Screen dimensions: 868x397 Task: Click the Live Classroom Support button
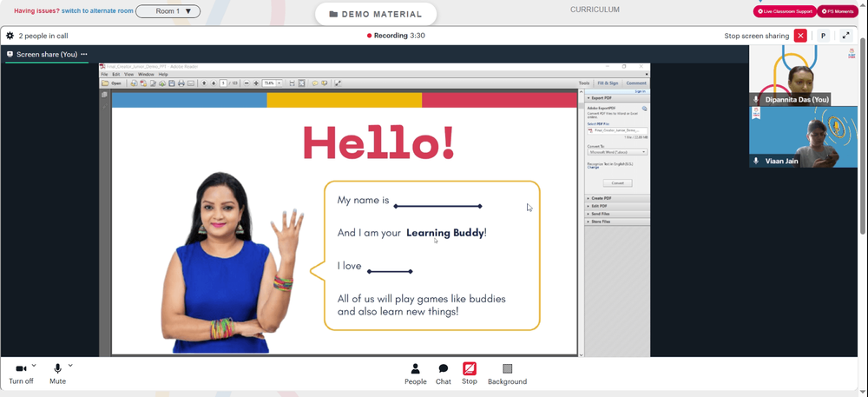[x=785, y=11]
